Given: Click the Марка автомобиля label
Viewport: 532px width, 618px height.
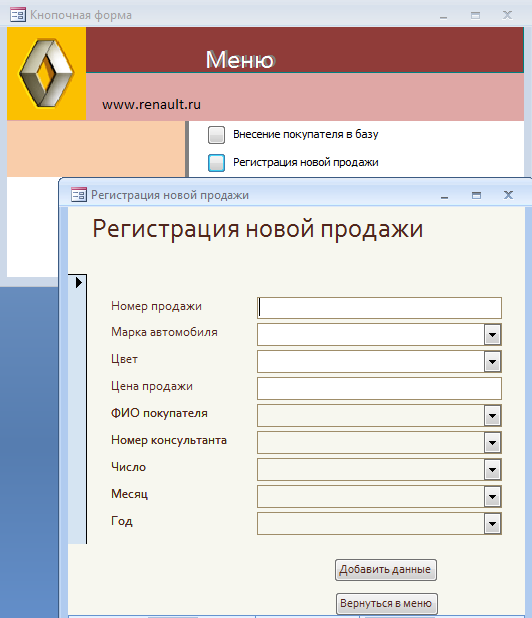Looking at the screenshot, I should 164,332.
